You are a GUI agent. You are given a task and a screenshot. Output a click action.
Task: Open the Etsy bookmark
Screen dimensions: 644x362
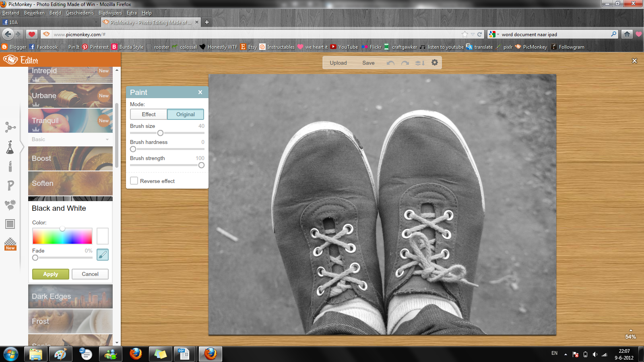[x=249, y=47]
